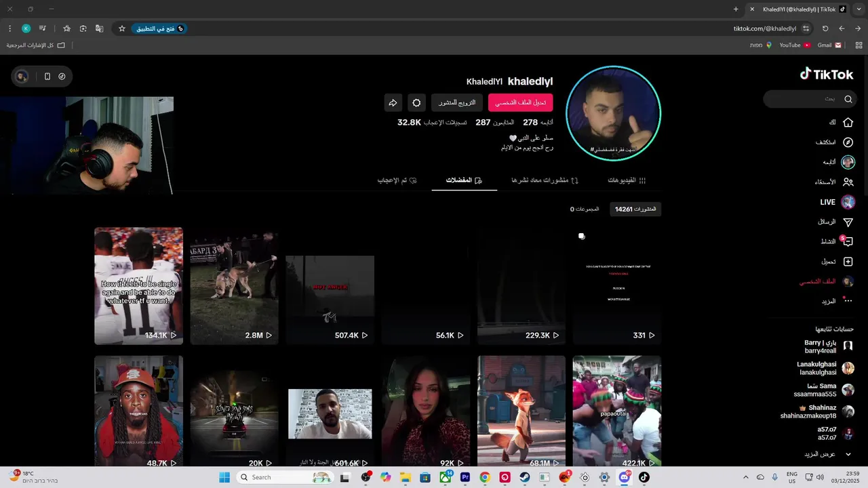Reload the page in Chrome

(x=825, y=28)
